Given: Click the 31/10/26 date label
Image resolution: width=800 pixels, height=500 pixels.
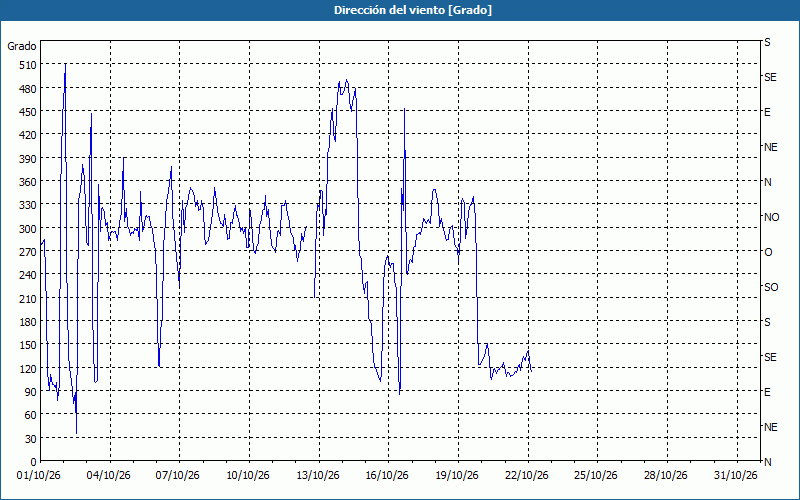Looking at the screenshot, I should click(736, 476).
